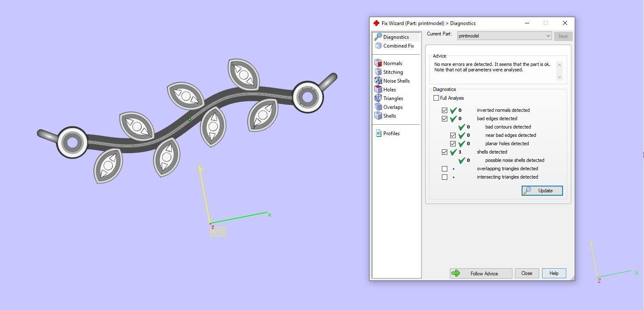The width and height of the screenshot is (644, 310).
Task: Toggle planar holes detected checkbox
Action: pos(453,144)
